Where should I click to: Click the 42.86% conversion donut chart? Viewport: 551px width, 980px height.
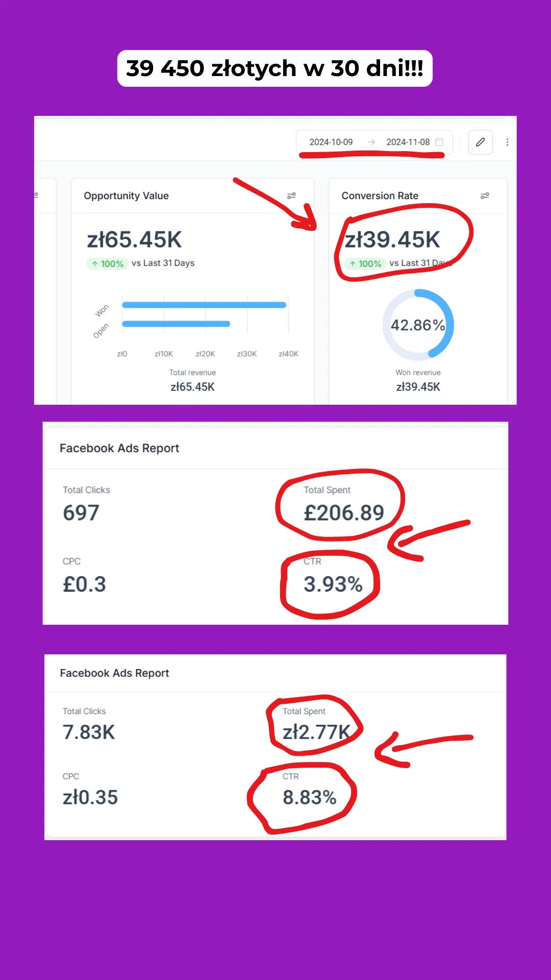coord(418,325)
